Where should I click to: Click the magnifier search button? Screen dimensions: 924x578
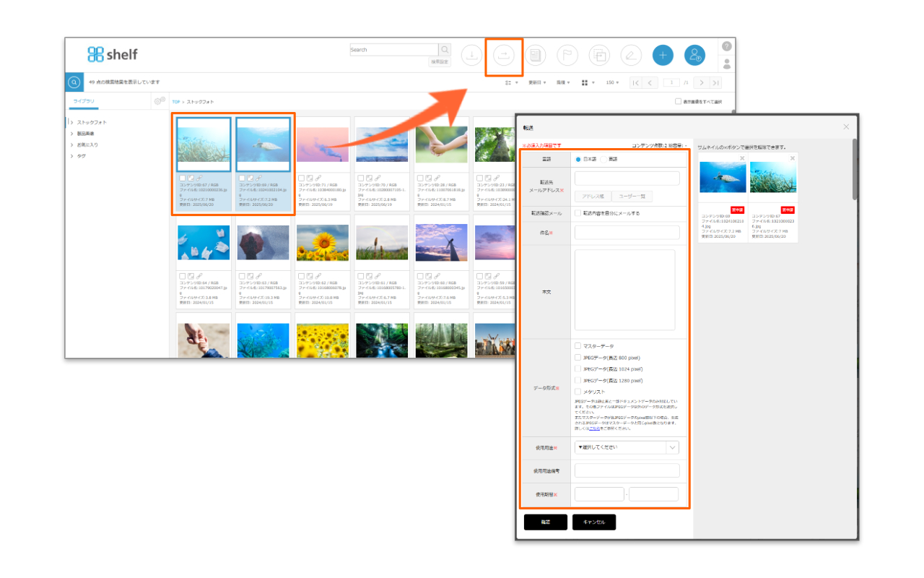(445, 50)
